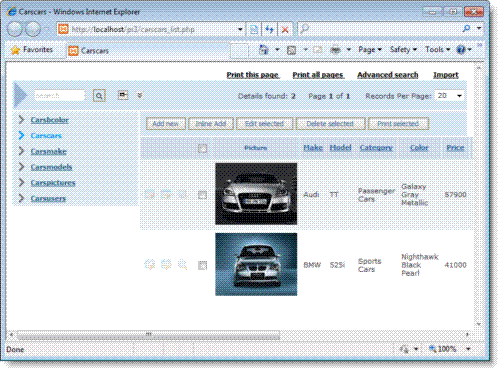Screen dimensions: 500x371
Task: Click the Inline Add button
Action: click(211, 124)
